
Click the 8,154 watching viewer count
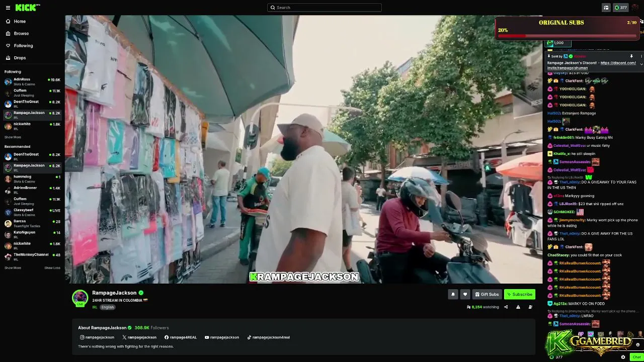tap(483, 307)
